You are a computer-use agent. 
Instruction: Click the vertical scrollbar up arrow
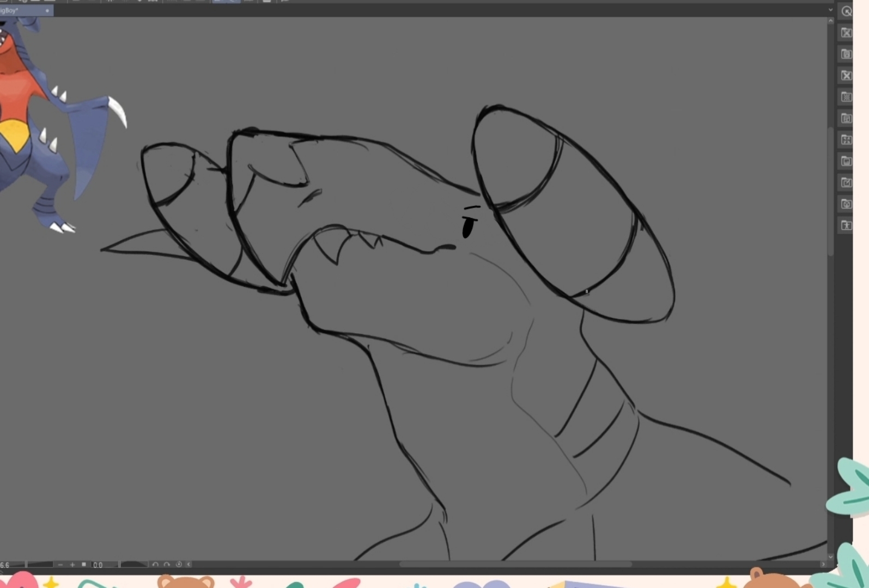point(830,21)
